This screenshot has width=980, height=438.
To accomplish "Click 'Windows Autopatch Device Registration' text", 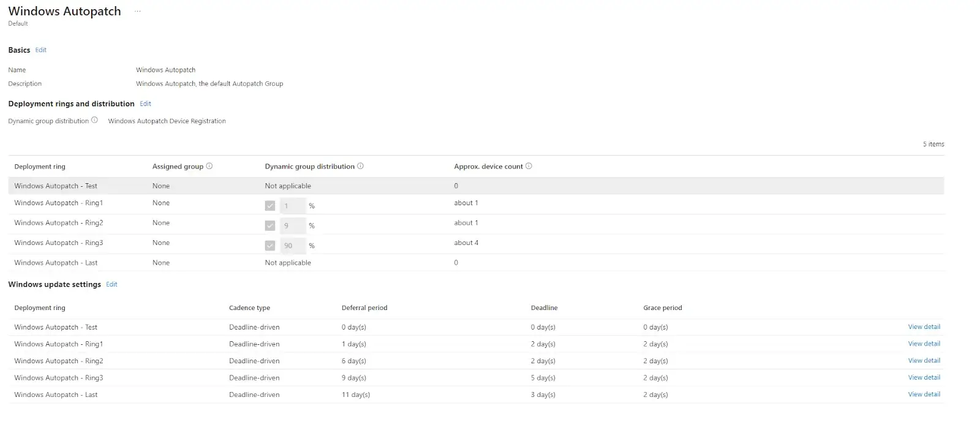I will click(x=167, y=121).
